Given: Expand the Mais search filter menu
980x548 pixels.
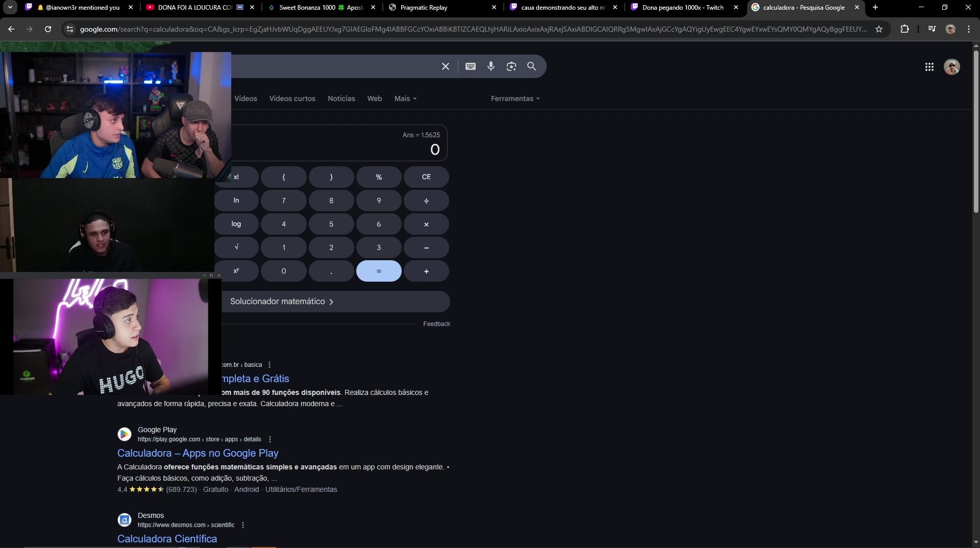Looking at the screenshot, I should [405, 98].
